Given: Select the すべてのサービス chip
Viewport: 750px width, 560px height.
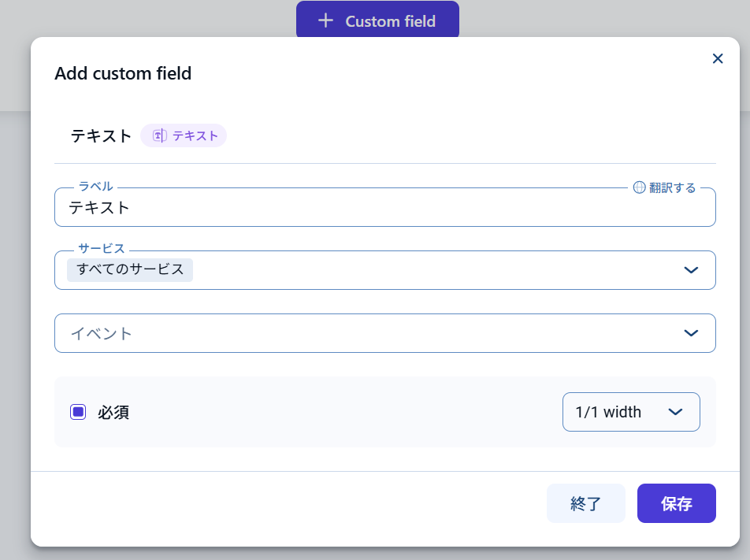Looking at the screenshot, I should (x=130, y=269).
